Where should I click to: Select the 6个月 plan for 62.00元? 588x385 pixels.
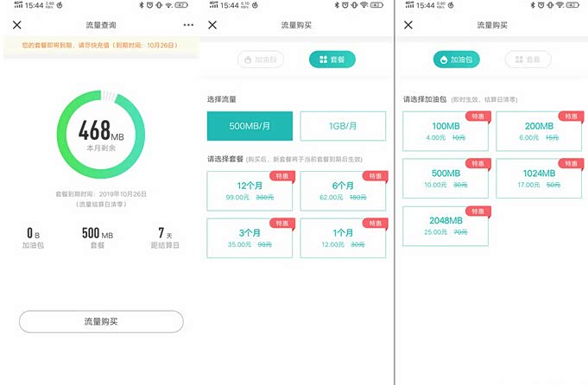pyautogui.click(x=343, y=191)
